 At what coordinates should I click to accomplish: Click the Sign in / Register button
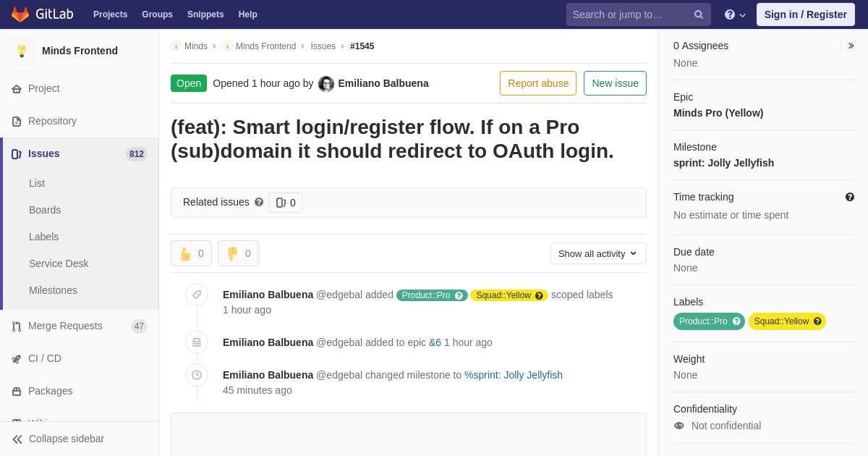(x=805, y=14)
